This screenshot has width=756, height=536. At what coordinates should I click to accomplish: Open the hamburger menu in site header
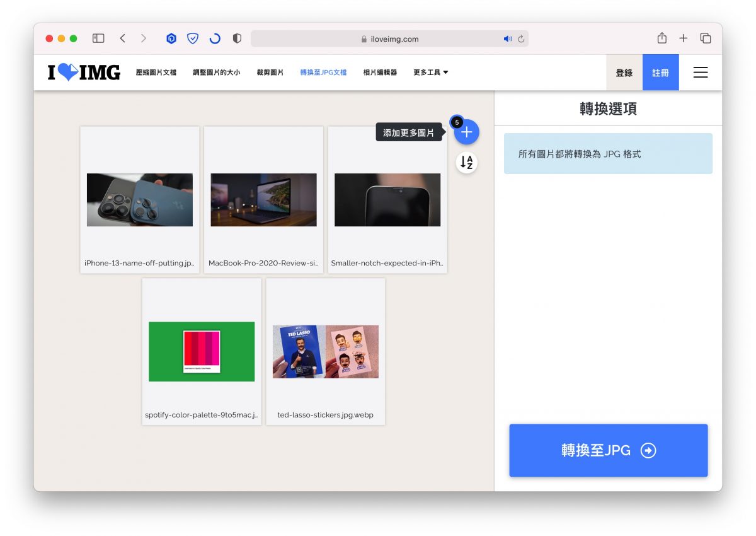point(701,73)
